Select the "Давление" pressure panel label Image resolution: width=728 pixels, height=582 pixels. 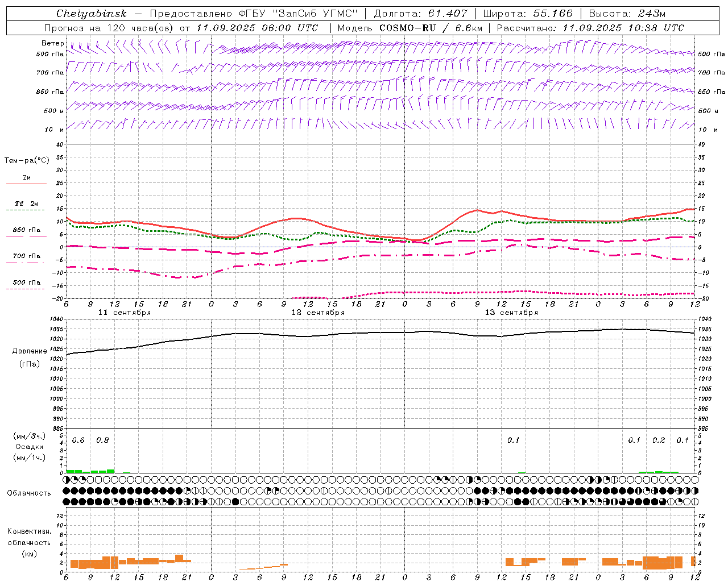click(30, 351)
